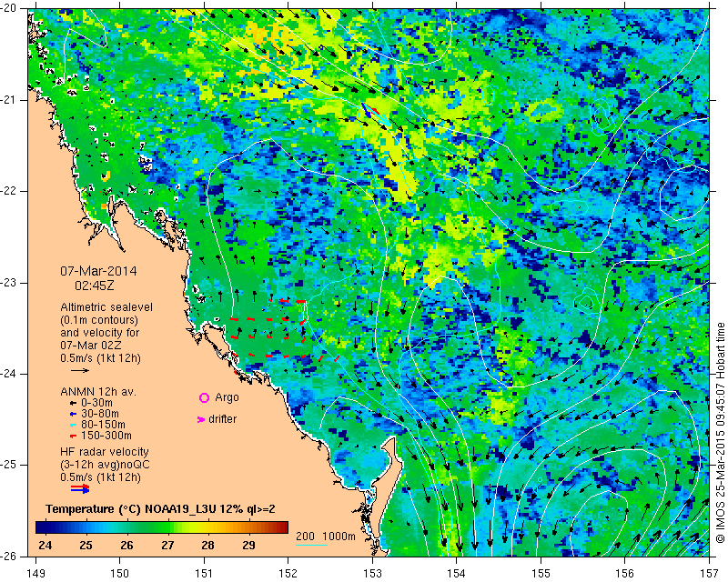Click the longitude axis label 149
The image size is (728, 582).
(x=35, y=574)
